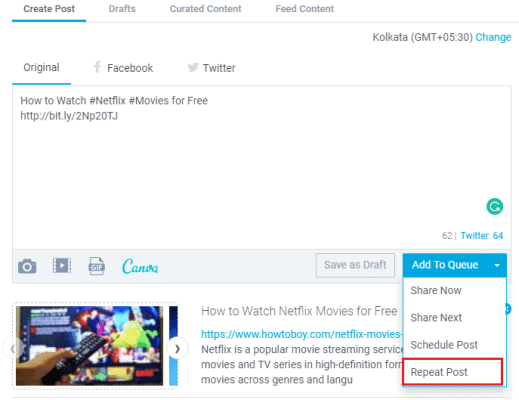Open the camera photo upload icon
This screenshot has height=400, width=519.
tap(27, 266)
